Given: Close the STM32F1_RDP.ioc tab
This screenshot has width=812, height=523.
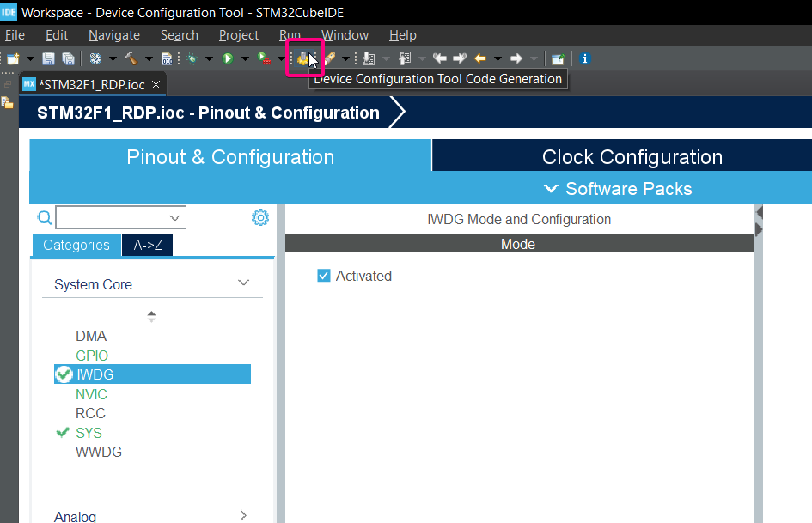Looking at the screenshot, I should 156,85.
